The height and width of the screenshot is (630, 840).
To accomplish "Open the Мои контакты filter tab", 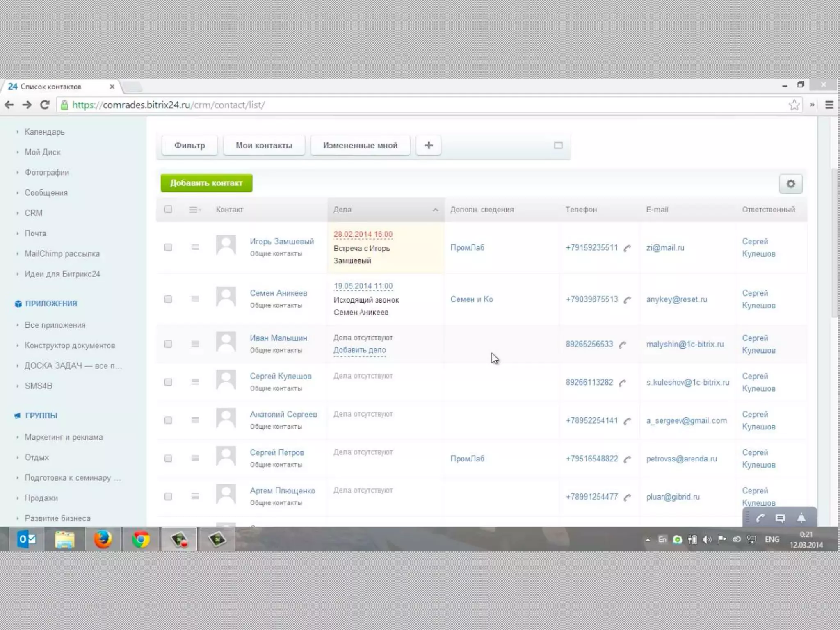I will click(264, 145).
